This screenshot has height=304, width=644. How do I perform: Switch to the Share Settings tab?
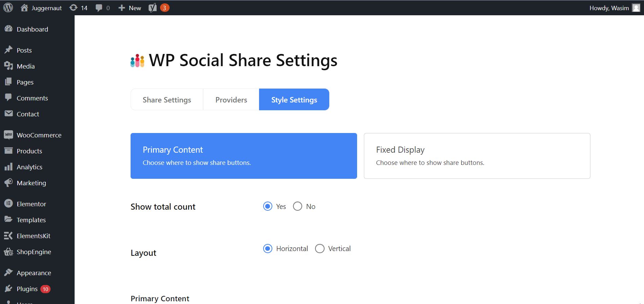167,100
